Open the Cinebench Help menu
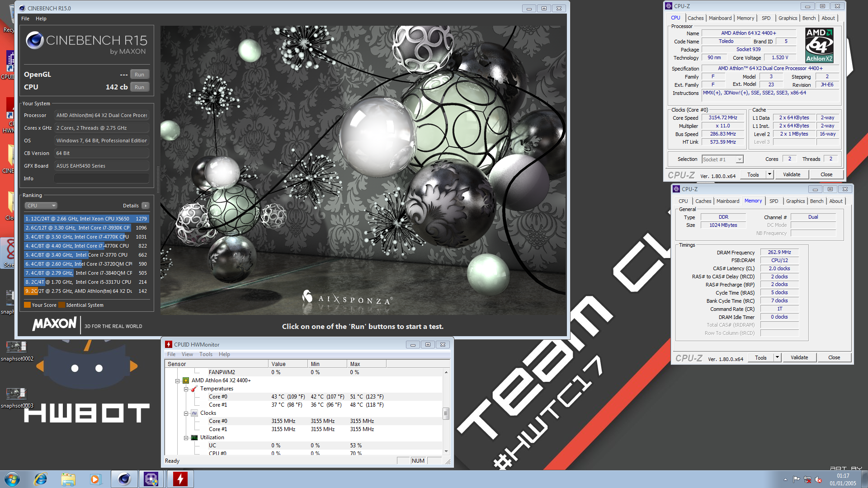 click(41, 19)
